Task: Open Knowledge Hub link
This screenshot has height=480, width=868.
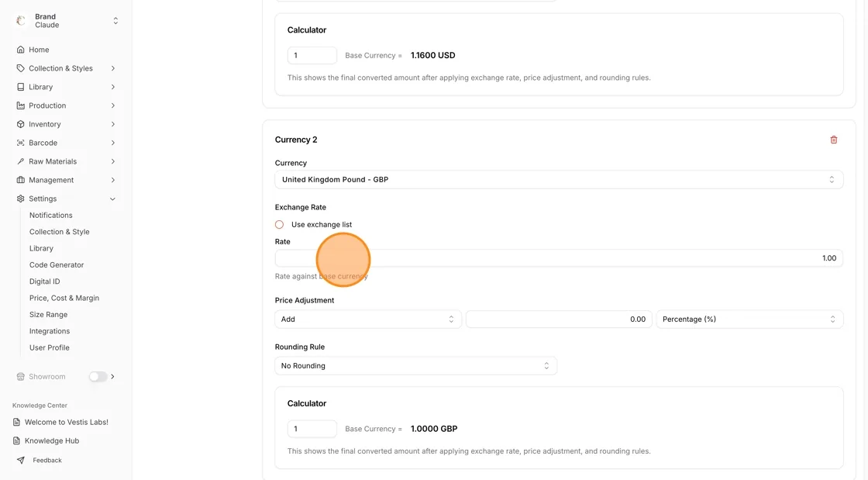Action: coord(52,440)
